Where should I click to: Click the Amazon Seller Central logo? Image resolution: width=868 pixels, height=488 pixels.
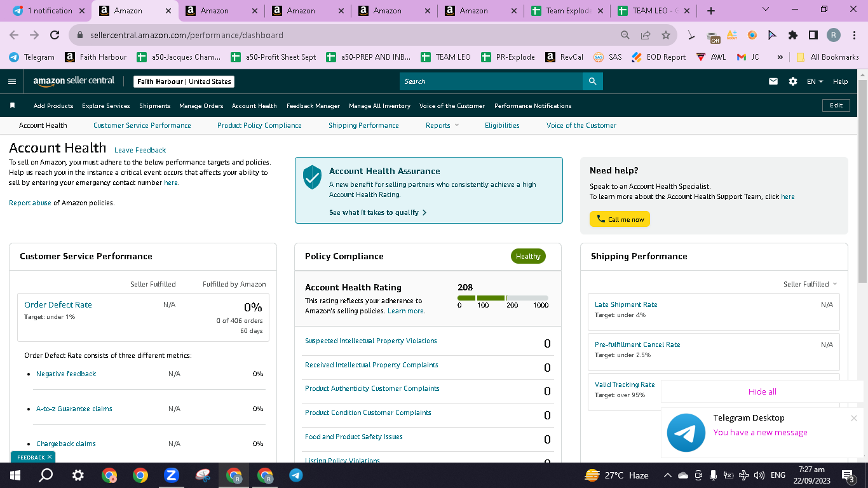pos(74,81)
